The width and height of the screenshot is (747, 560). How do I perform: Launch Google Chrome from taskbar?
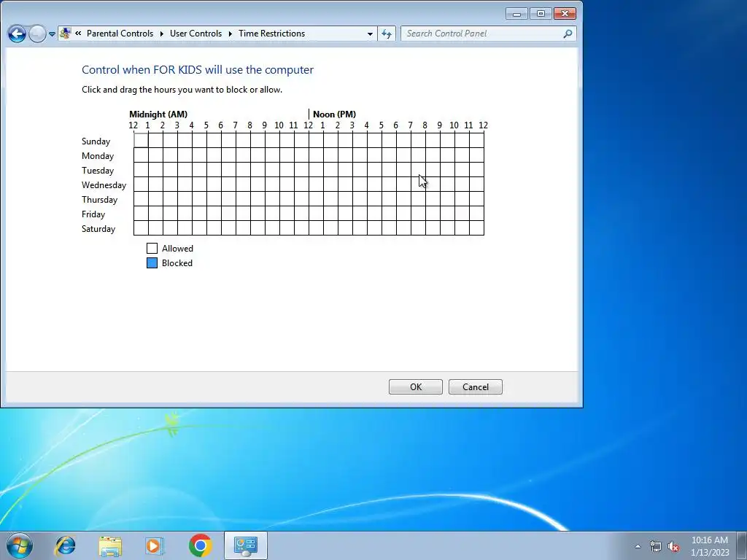200,545
